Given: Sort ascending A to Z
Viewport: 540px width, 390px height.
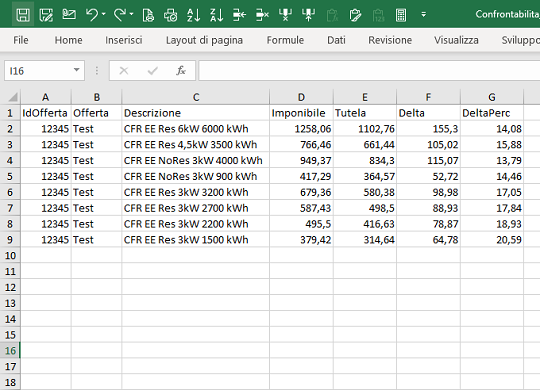Looking at the screenshot, I should tap(194, 15).
